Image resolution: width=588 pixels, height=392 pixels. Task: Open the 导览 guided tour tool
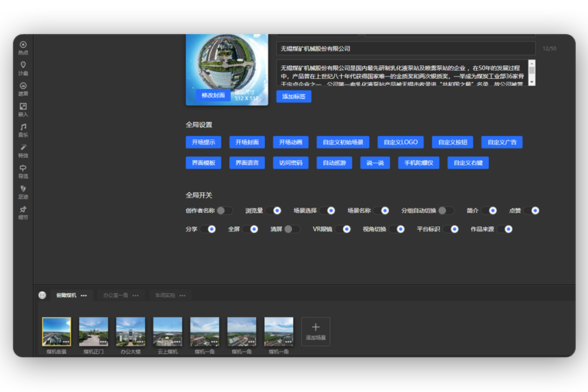[x=24, y=172]
